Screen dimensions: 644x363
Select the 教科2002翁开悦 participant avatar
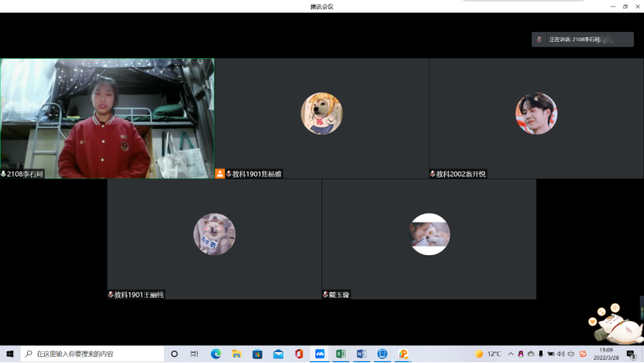pos(536,113)
